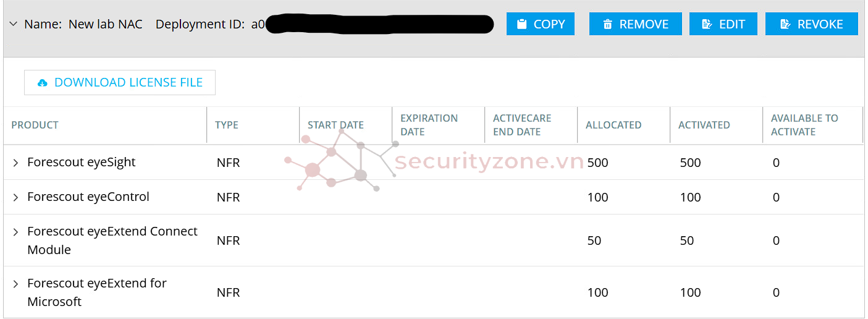Download the license file

tap(120, 83)
